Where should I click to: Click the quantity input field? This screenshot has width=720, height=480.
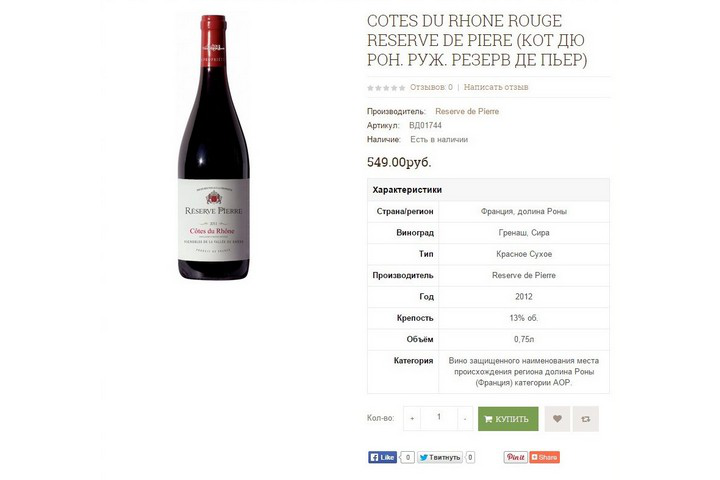tap(439, 418)
